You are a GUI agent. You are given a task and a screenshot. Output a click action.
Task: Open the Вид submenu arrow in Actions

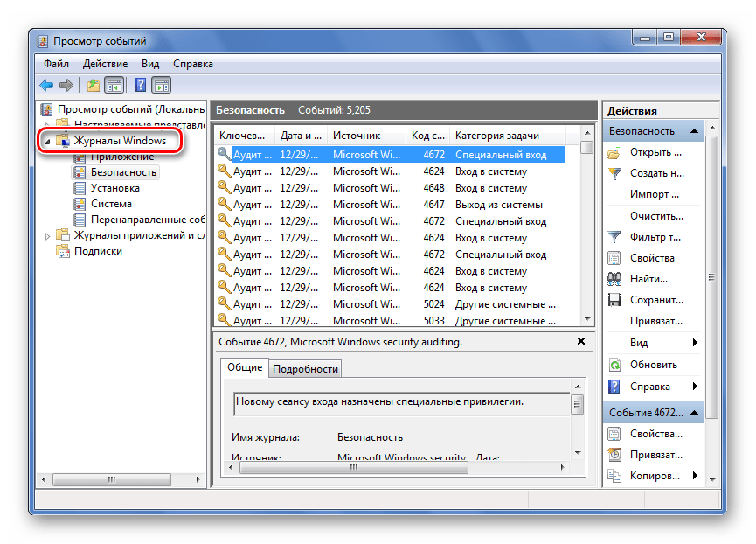coord(695,343)
